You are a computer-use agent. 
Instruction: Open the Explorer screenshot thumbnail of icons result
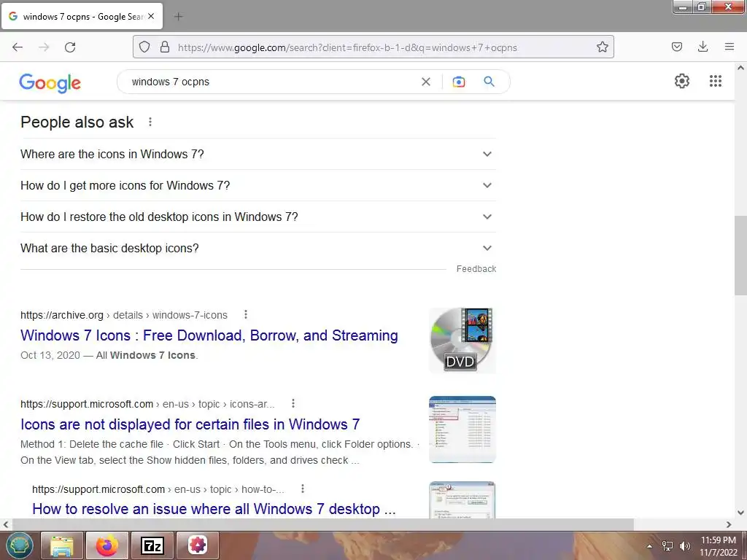(x=462, y=429)
